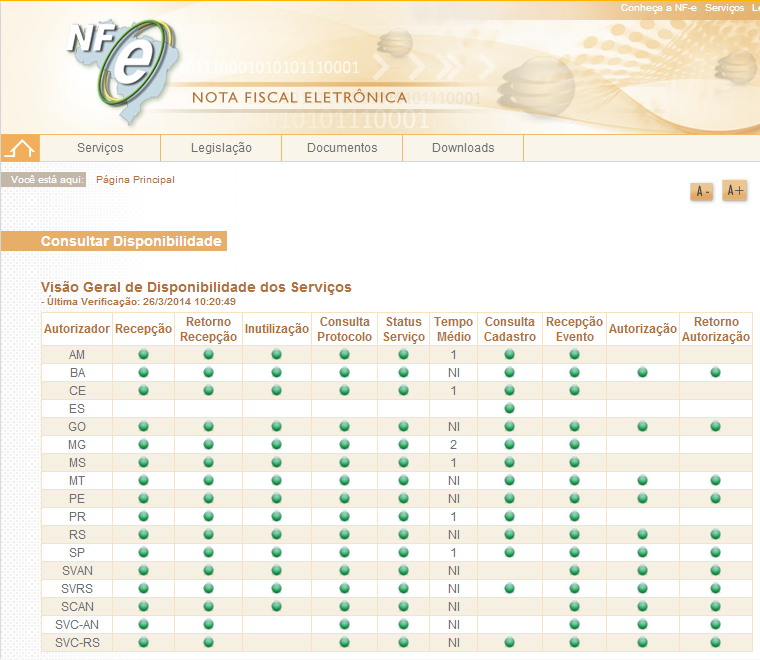This screenshot has height=660, width=760.
Task: Click the Consultar Disponibilidade section heading
Action: point(130,242)
